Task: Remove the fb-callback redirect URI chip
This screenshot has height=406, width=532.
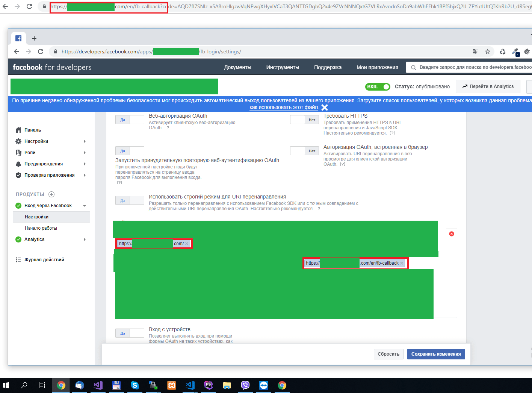Action: (402, 263)
